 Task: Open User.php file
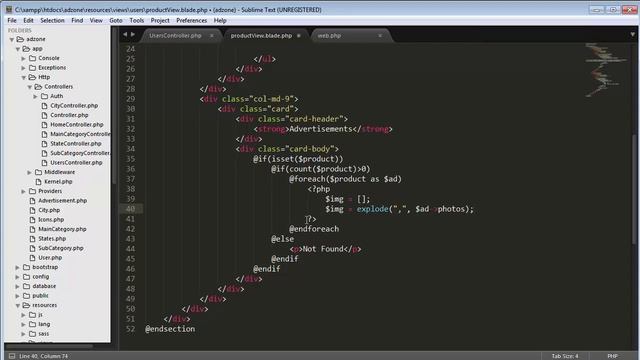50,258
